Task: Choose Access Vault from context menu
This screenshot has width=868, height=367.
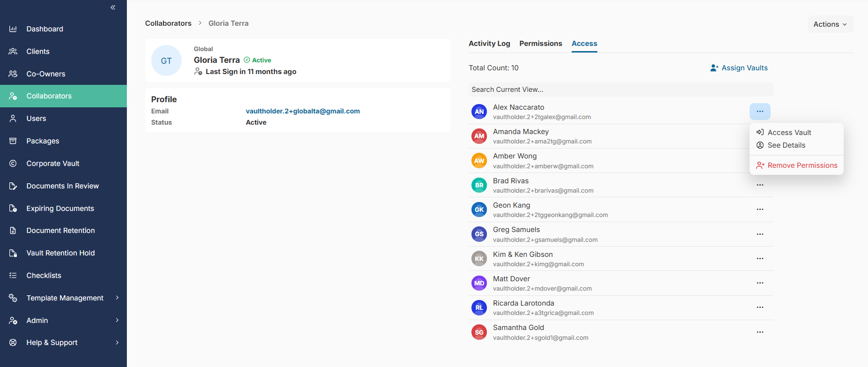Action: click(796, 133)
